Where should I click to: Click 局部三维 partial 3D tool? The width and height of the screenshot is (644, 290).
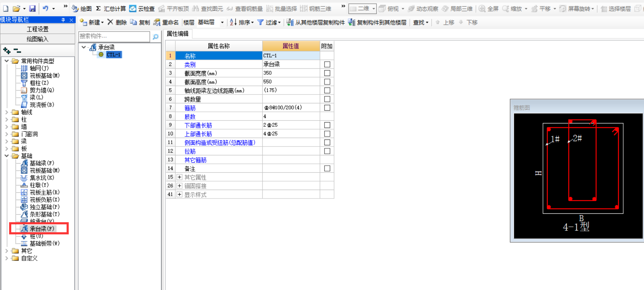point(457,9)
